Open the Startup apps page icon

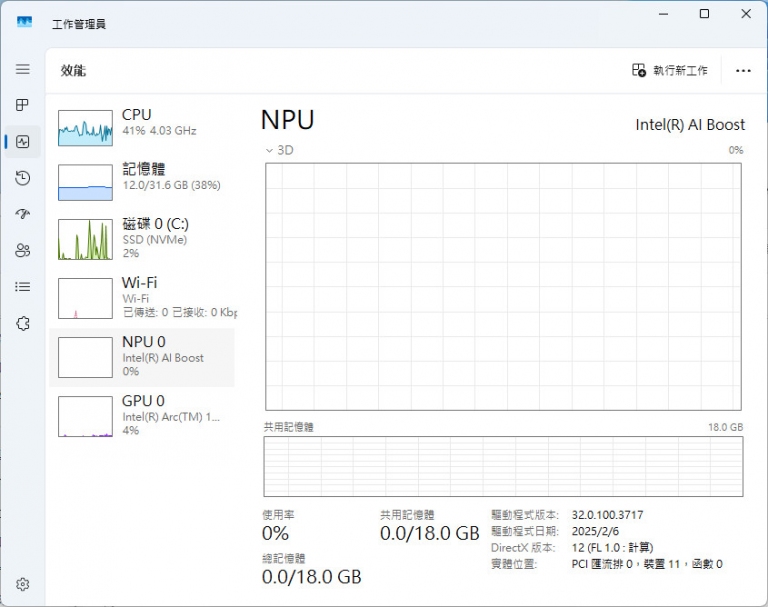[23, 214]
